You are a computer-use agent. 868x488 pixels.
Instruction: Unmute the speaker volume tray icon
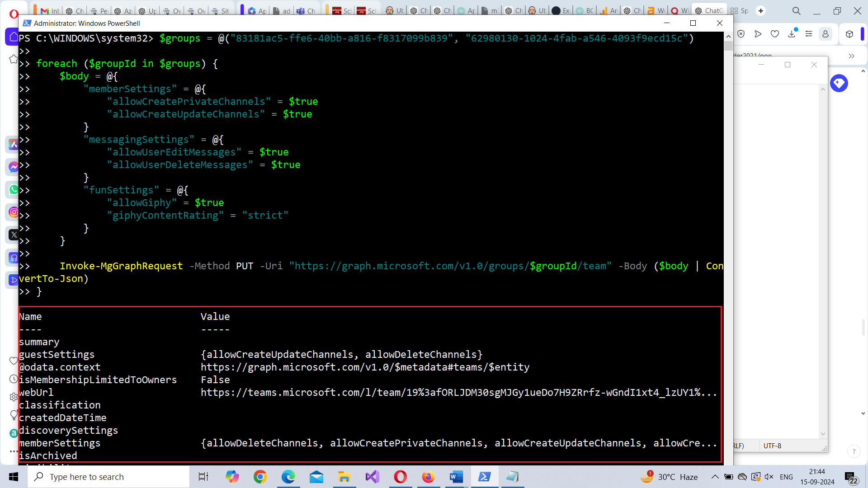769,477
